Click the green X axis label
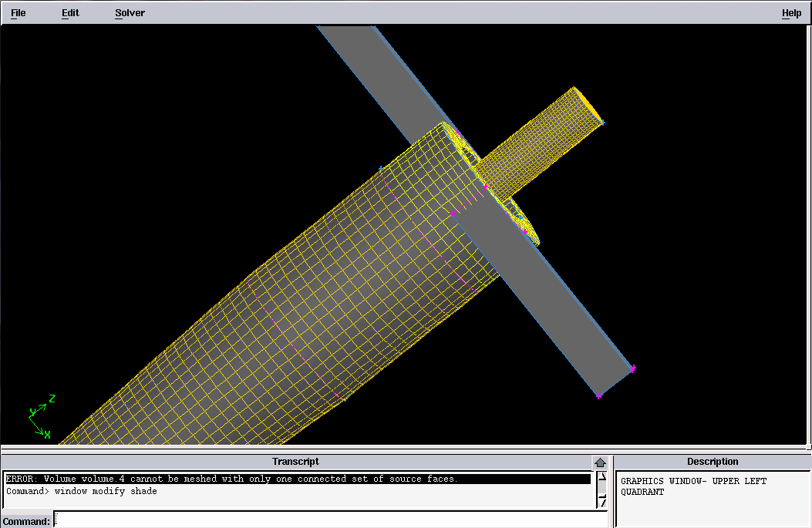Screen dimensions: 812x528 pos(47,436)
